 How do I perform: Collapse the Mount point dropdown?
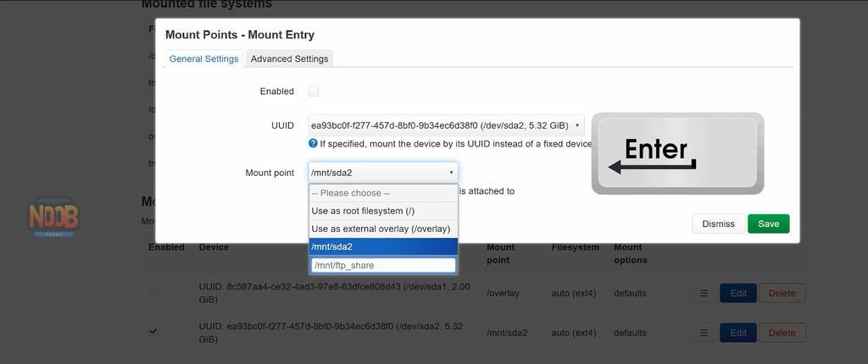click(383, 173)
